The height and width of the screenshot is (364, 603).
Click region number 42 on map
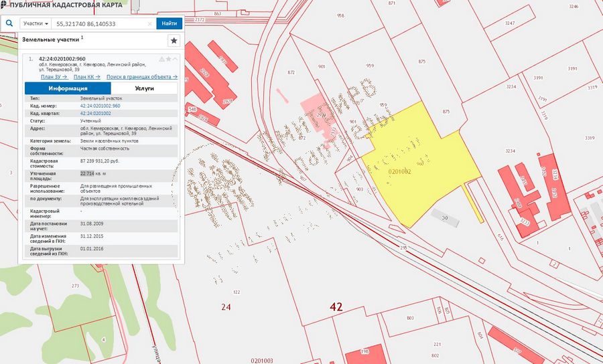point(336,306)
